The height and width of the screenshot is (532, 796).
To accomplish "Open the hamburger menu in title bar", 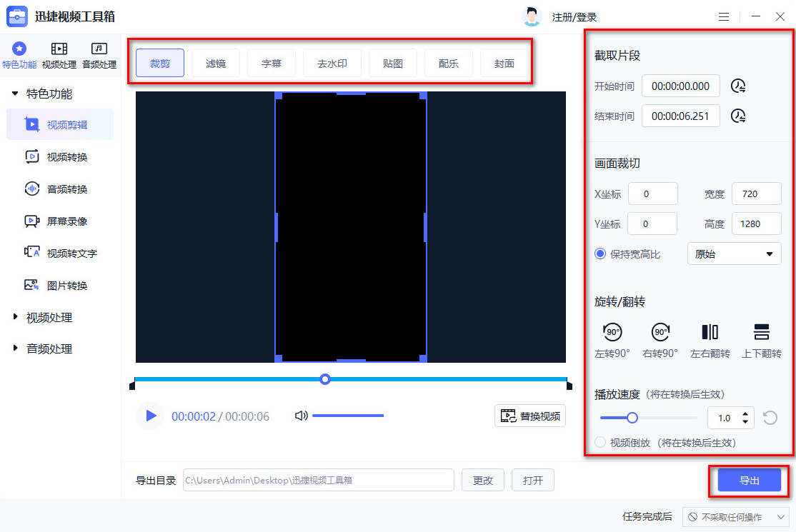I will coord(724,16).
